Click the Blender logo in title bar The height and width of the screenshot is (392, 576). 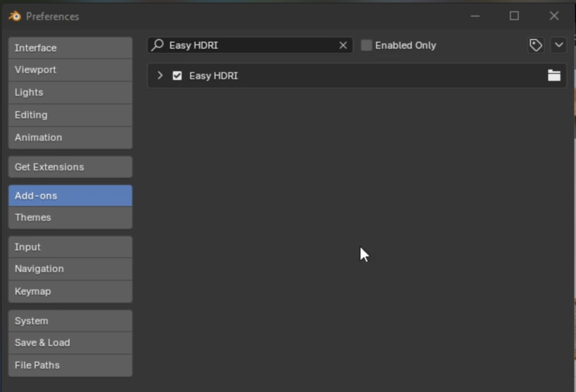point(15,16)
